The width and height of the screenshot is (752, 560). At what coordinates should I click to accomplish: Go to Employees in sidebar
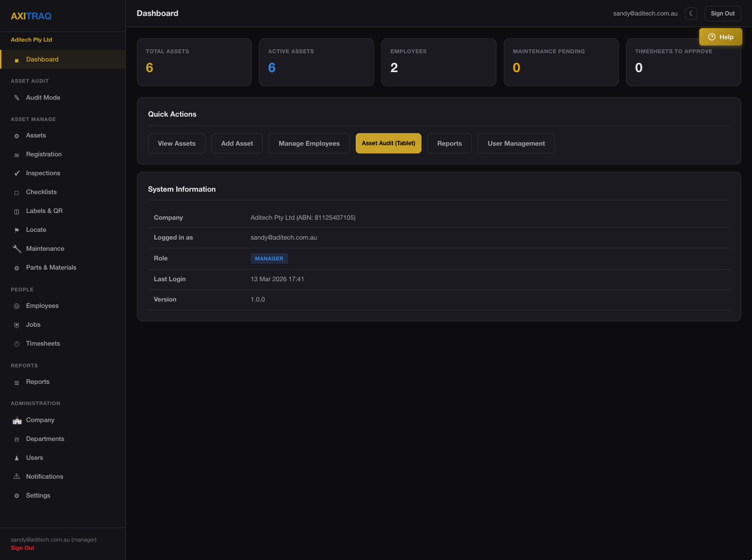tap(63, 306)
